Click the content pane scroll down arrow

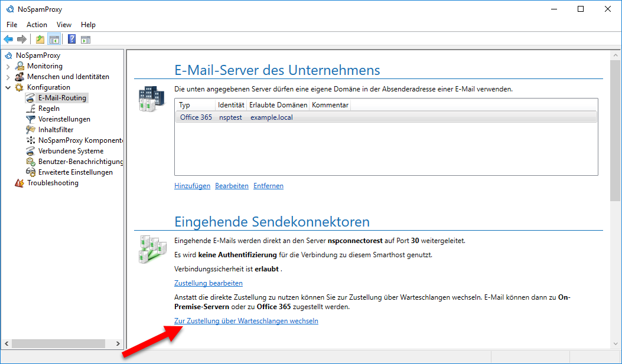(x=616, y=343)
